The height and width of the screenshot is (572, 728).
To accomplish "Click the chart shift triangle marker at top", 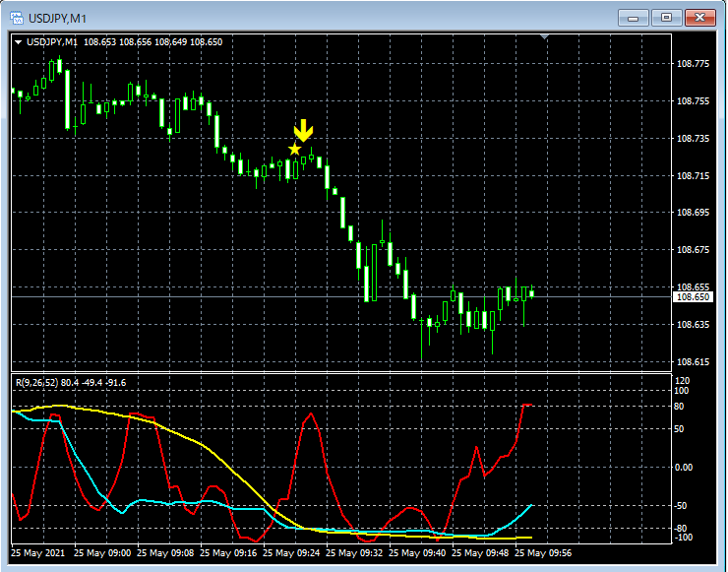I will point(545,36).
